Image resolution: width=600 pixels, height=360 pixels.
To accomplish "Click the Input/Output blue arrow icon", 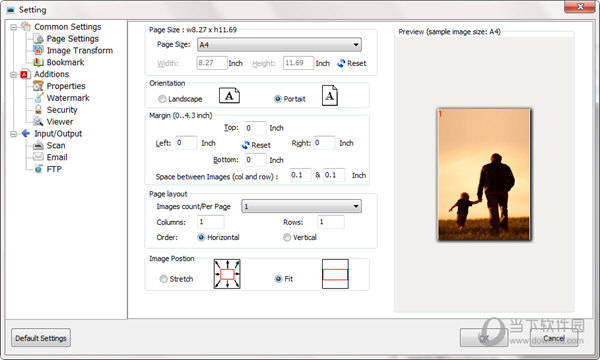I will (x=26, y=133).
